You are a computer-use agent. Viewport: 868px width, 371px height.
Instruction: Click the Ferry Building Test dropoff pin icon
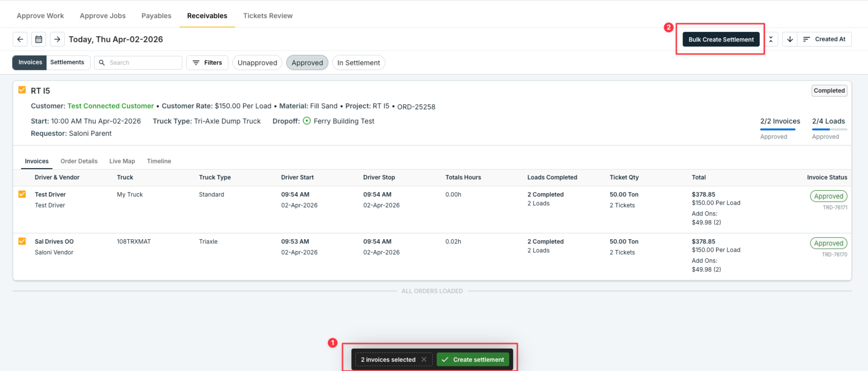click(307, 121)
